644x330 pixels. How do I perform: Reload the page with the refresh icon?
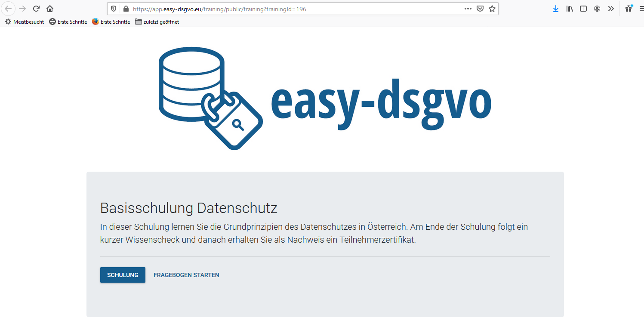pos(37,9)
